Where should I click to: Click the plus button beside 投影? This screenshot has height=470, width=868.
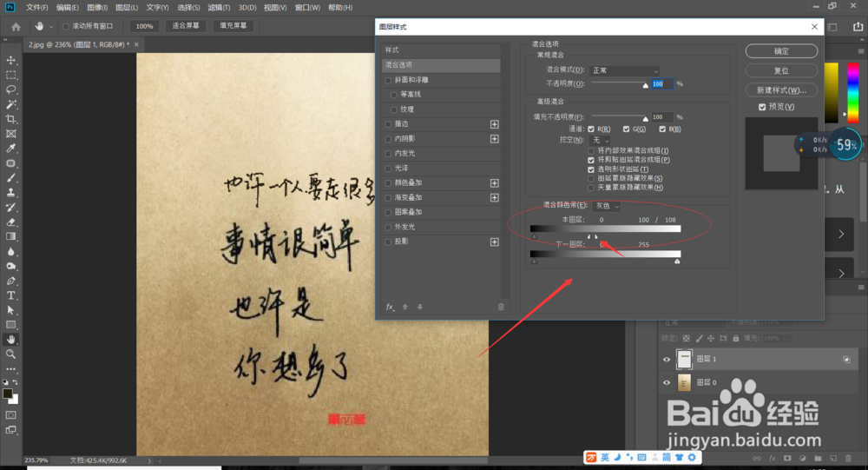495,242
